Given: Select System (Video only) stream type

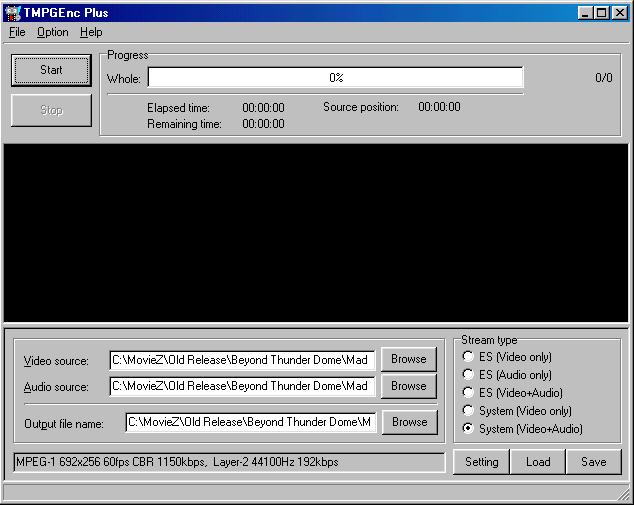Looking at the screenshot, I should [517, 411].
